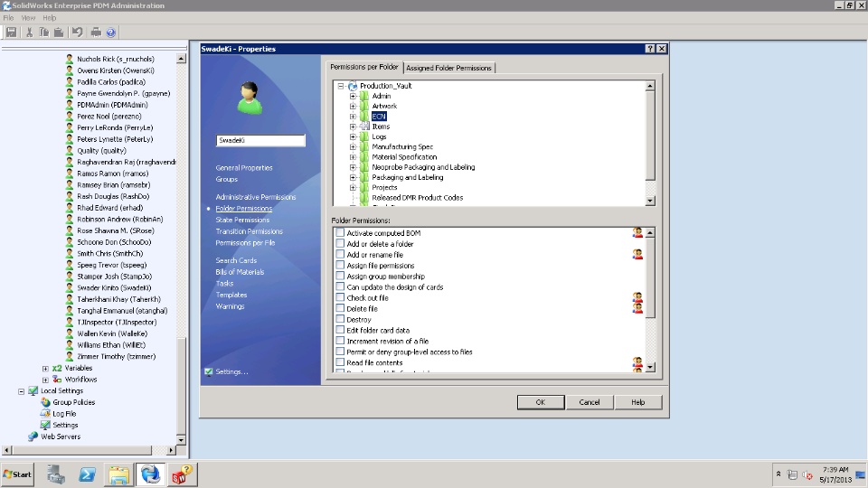Click the Cancel button
The height and width of the screenshot is (488, 868).
(589, 402)
